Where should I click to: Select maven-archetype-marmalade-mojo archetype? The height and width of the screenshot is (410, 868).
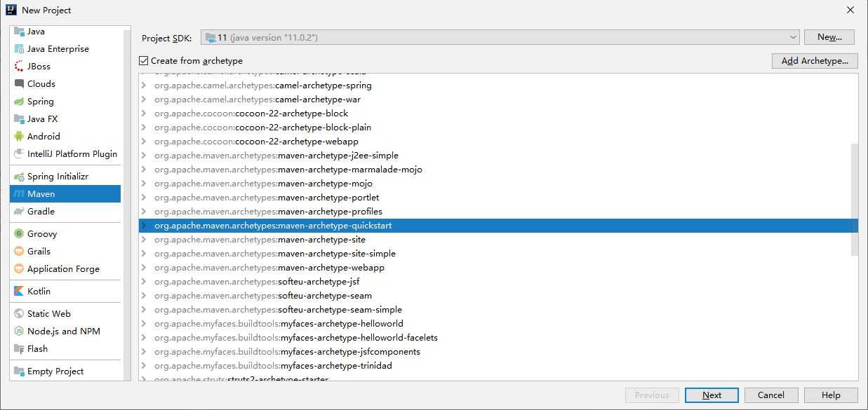tap(498, 170)
